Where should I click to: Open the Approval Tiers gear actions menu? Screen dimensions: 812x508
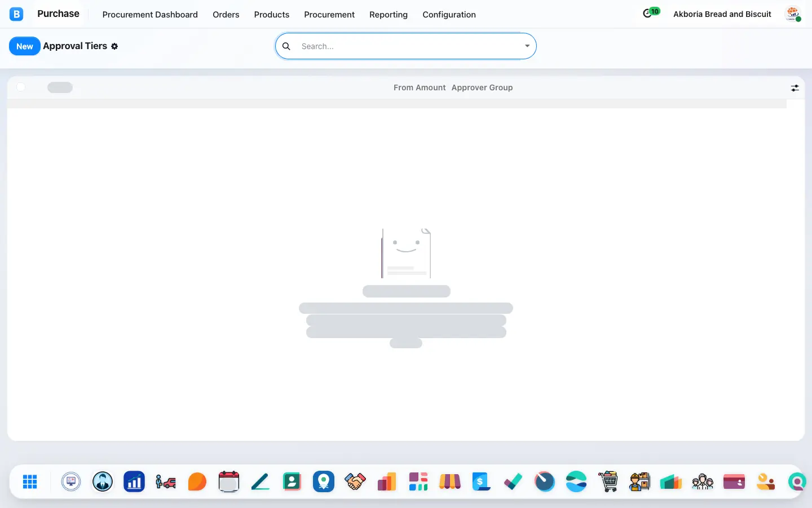click(114, 46)
